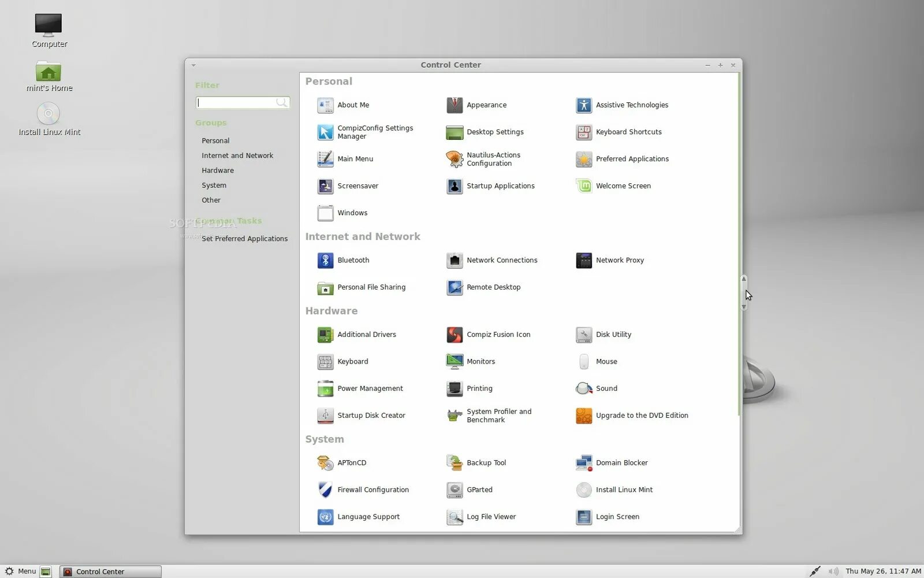The height and width of the screenshot is (578, 924).
Task: Open the Menu button on taskbar
Action: coord(20,571)
